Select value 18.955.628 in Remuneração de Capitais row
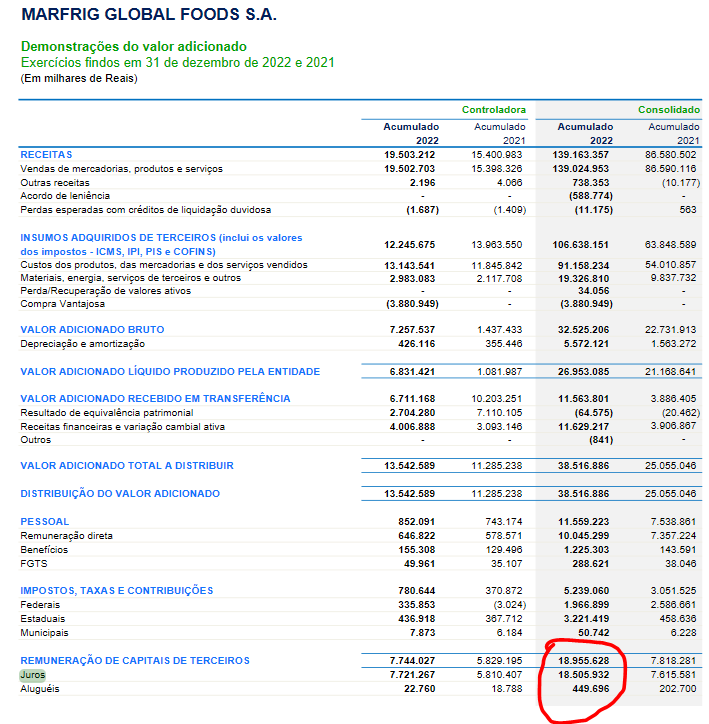Image resolution: width=709 pixels, height=724 pixels. pyautogui.click(x=583, y=661)
